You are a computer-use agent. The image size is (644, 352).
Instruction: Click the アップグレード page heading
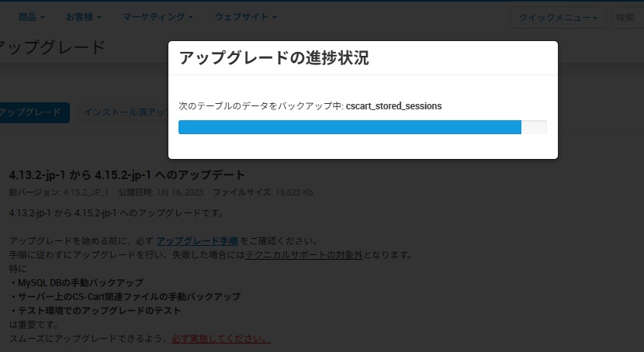[x=51, y=47]
